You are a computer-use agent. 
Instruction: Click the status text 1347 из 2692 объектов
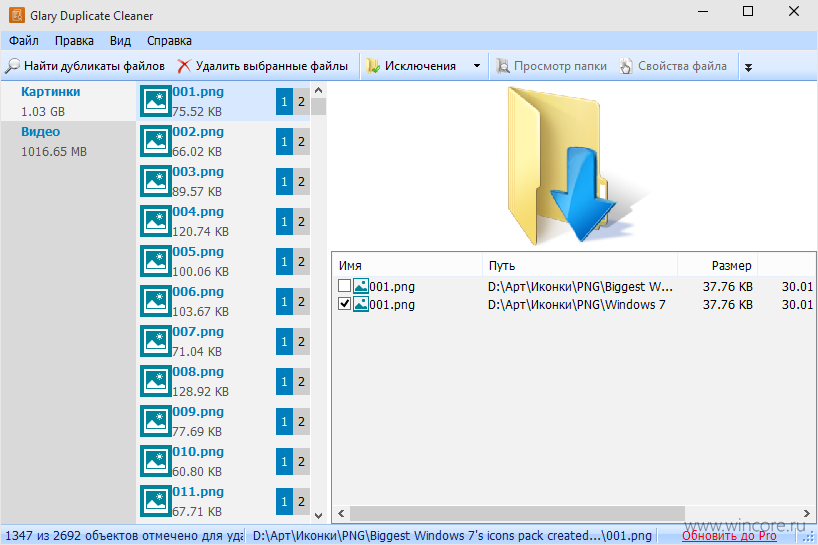pyautogui.click(x=124, y=536)
